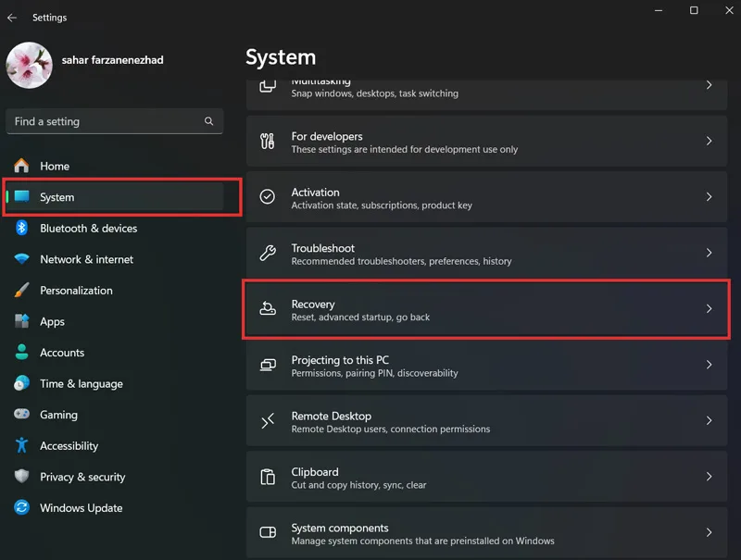Click the Gaming controller icon
741x560 pixels.
pos(21,414)
